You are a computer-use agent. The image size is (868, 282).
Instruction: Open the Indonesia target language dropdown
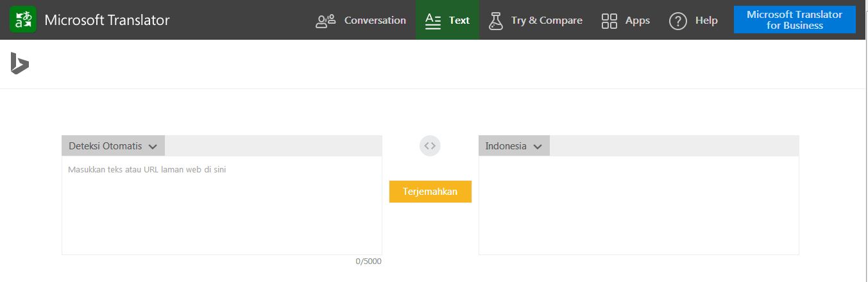pos(513,145)
